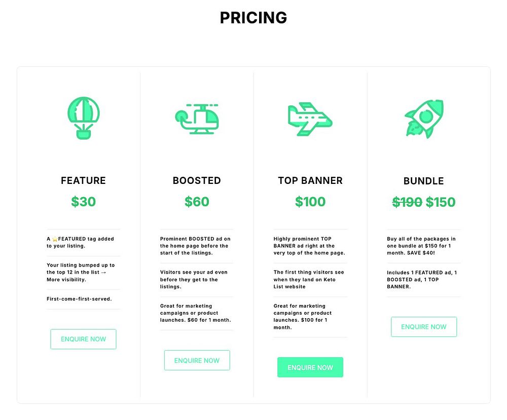Click the discounted $150 bundle price
507x420 pixels.
click(440, 202)
